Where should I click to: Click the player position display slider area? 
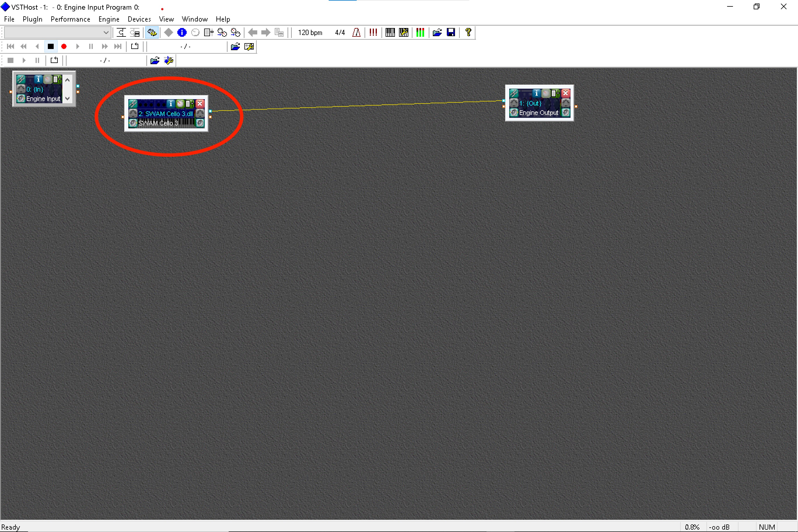pos(185,47)
